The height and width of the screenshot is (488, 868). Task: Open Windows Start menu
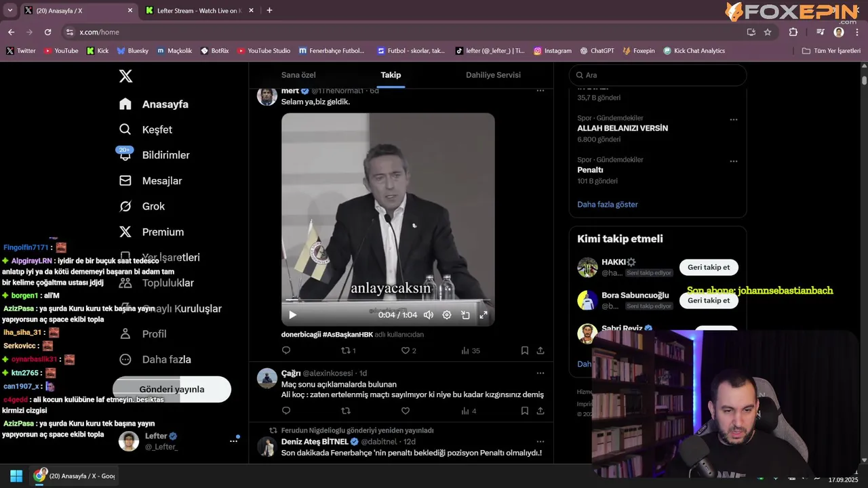pyautogui.click(x=16, y=476)
